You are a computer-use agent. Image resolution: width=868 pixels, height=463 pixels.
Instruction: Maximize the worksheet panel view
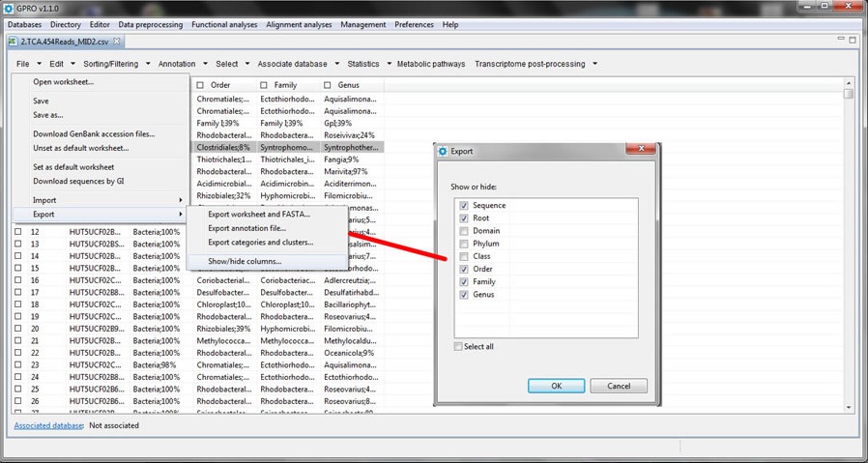point(851,42)
